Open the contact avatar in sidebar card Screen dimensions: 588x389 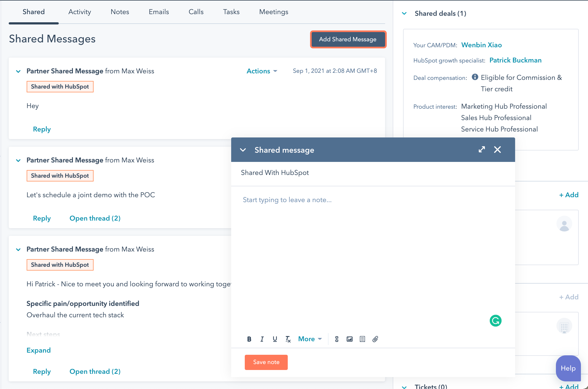click(x=564, y=224)
